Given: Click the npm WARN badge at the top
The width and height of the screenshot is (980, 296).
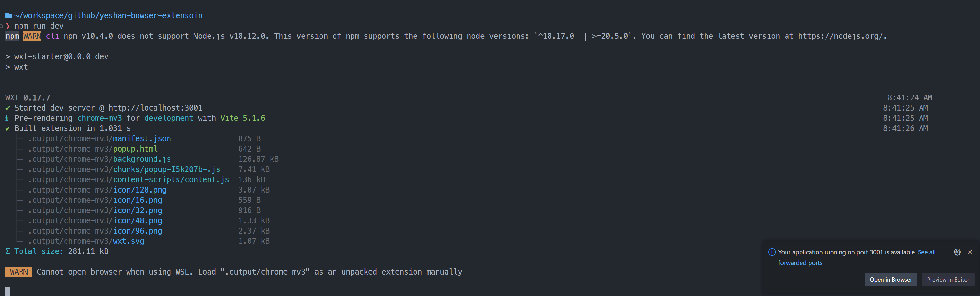Looking at the screenshot, I should 32,36.
